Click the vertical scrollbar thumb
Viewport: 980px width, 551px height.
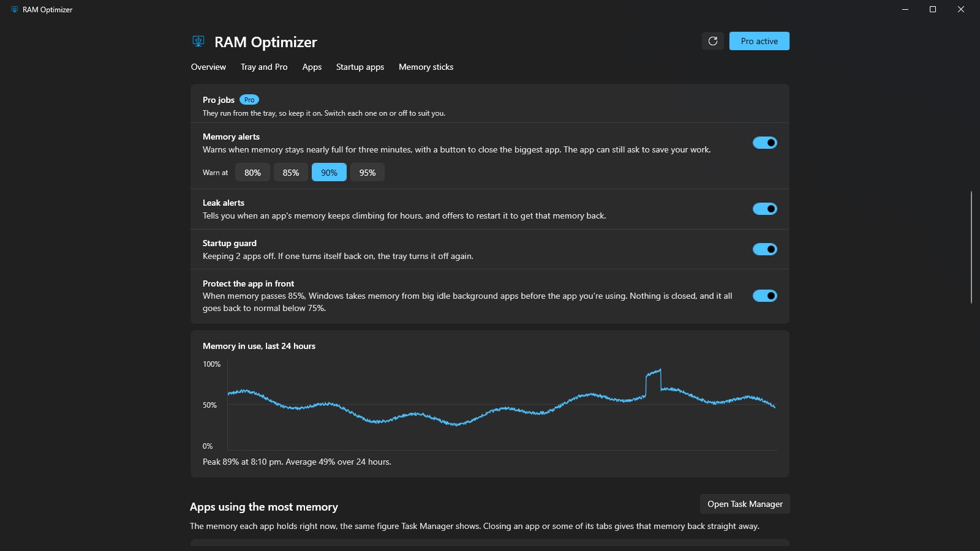[x=971, y=247]
